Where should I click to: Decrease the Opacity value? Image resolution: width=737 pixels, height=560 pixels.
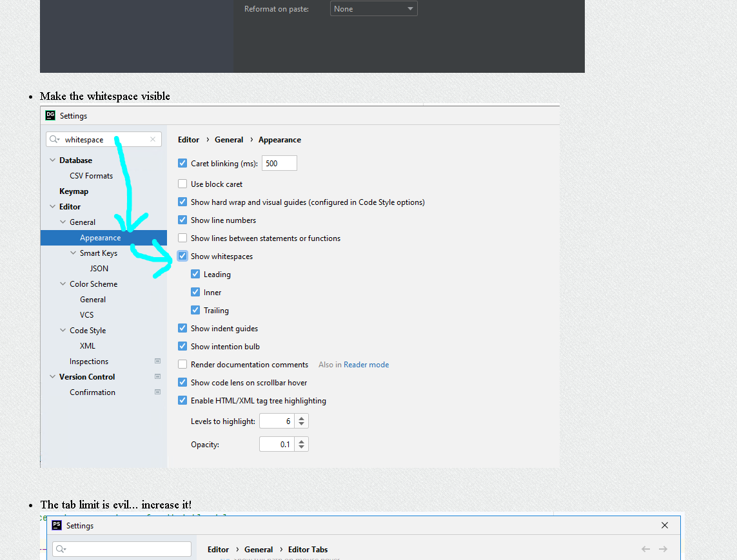click(x=302, y=447)
